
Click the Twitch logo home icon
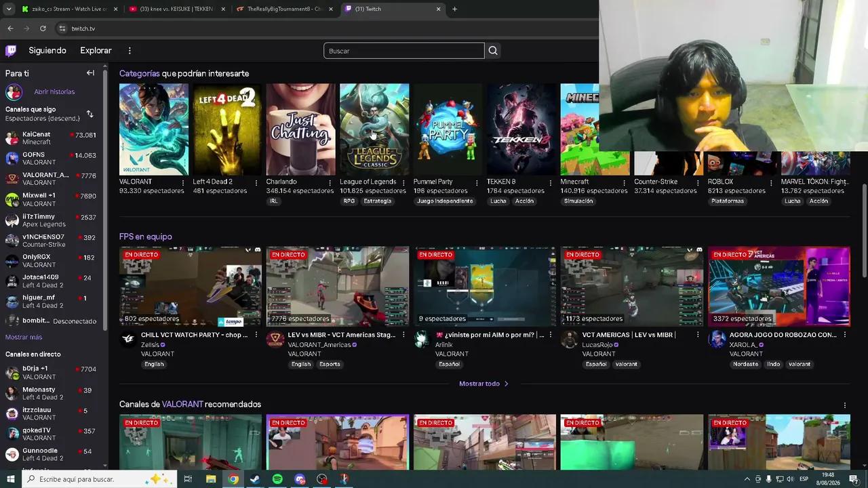click(11, 50)
